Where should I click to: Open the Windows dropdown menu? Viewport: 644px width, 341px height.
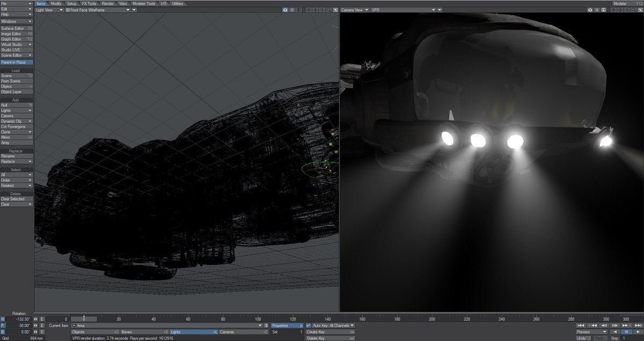tap(17, 21)
